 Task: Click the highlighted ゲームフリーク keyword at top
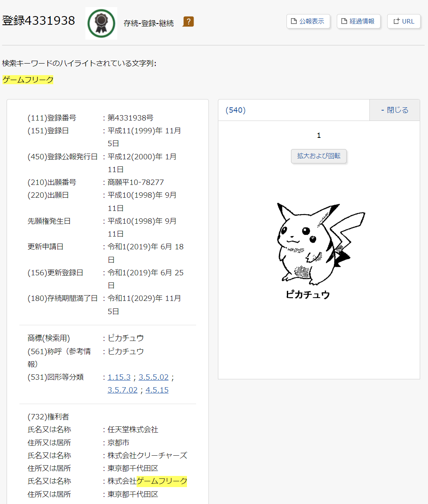28,80
